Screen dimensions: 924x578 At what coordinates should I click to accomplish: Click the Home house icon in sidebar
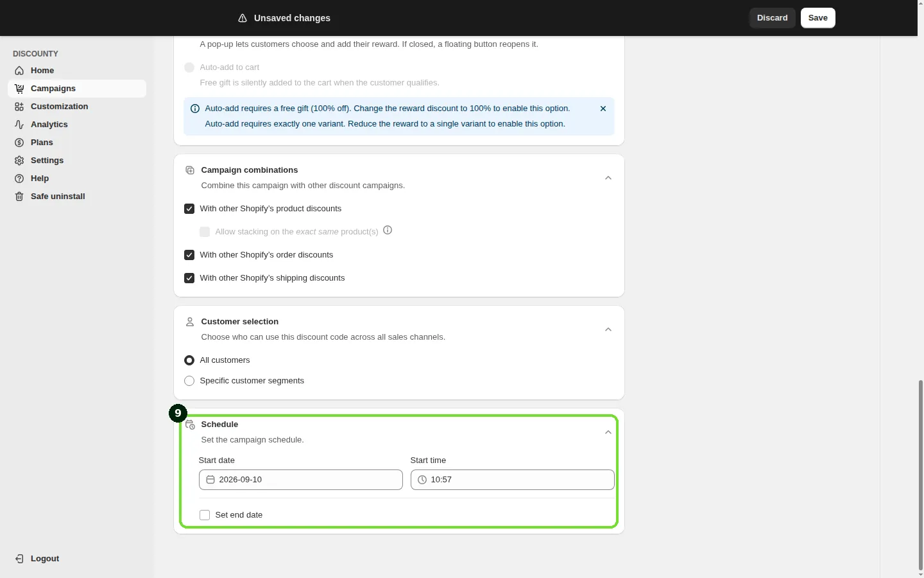point(19,71)
